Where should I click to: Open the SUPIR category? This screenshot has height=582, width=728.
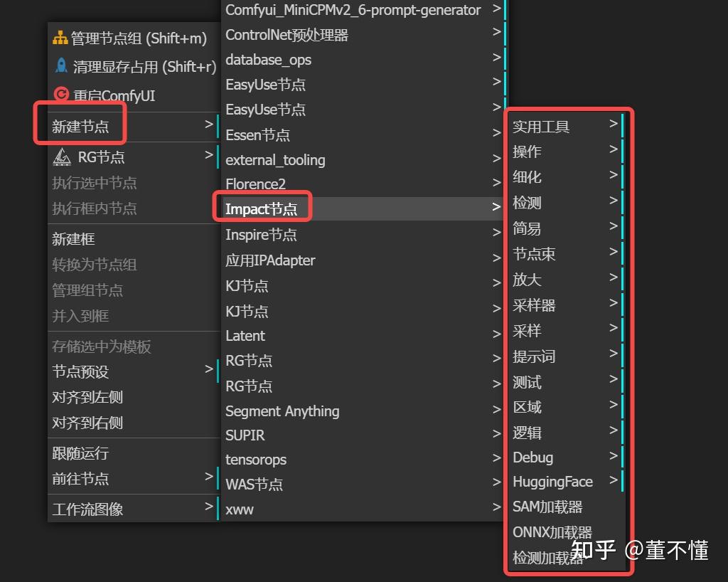pos(363,435)
